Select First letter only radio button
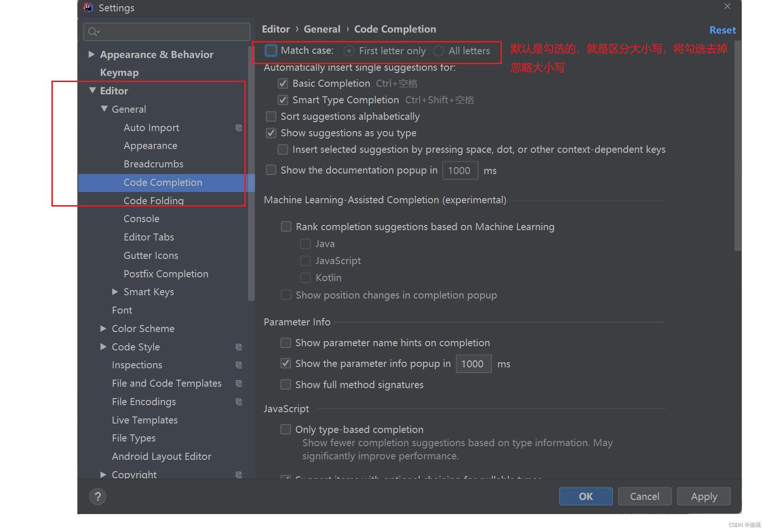Screen dimensions: 768x532 349,51
